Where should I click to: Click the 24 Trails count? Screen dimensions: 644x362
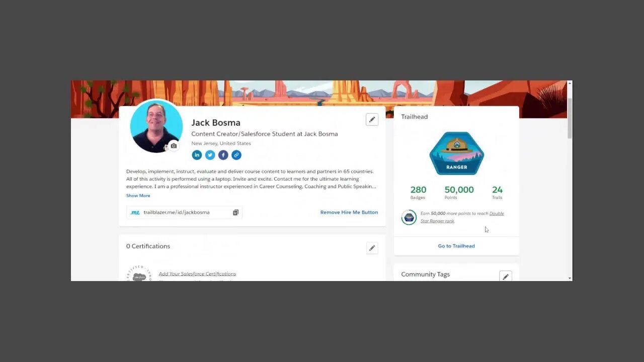click(x=497, y=192)
